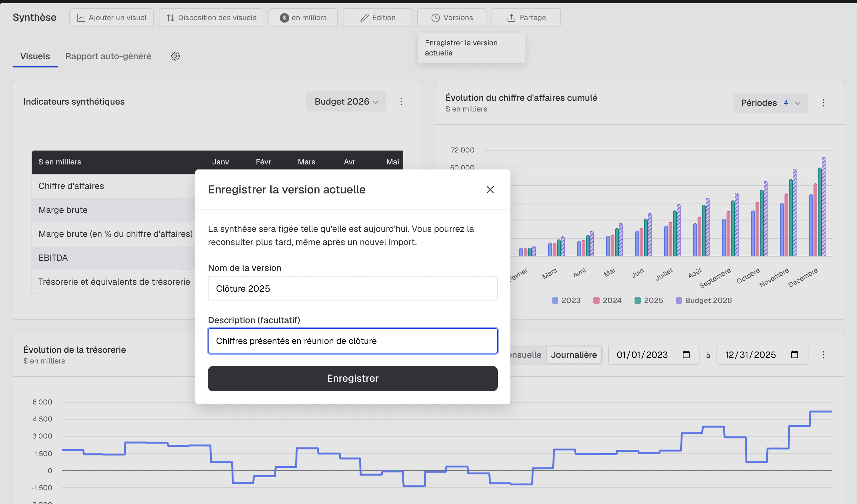Click the 01/01/2023 start date field
Screen dimensions: 857x504
click(654, 355)
